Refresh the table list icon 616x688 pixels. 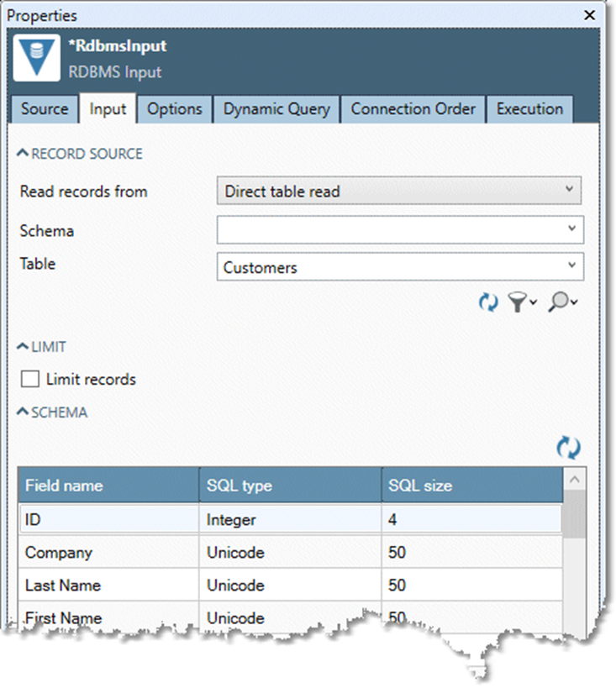[488, 303]
